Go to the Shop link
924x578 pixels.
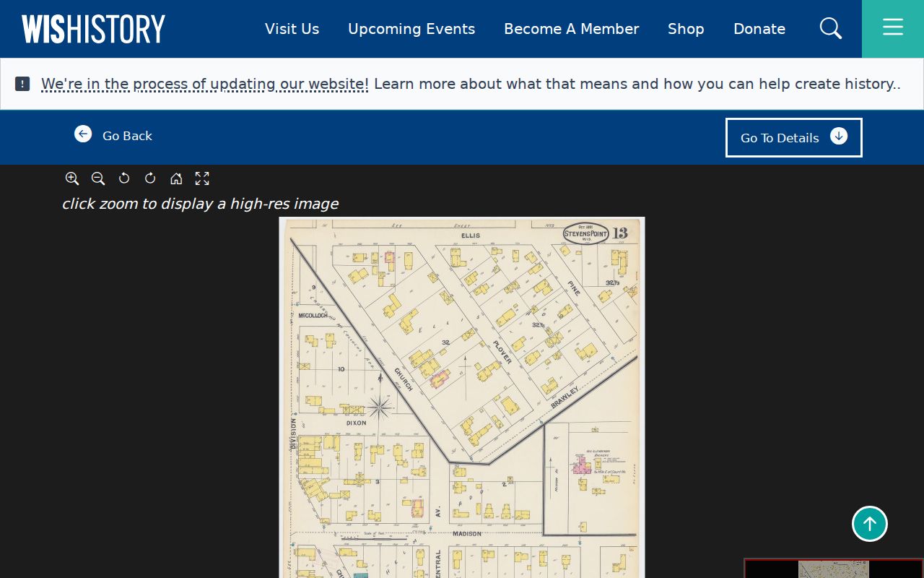(x=686, y=29)
